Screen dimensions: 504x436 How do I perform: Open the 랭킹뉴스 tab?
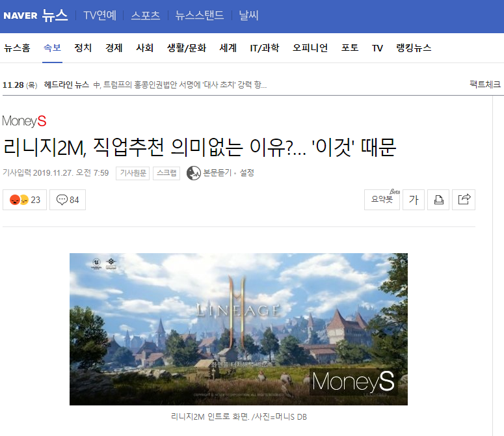(414, 48)
